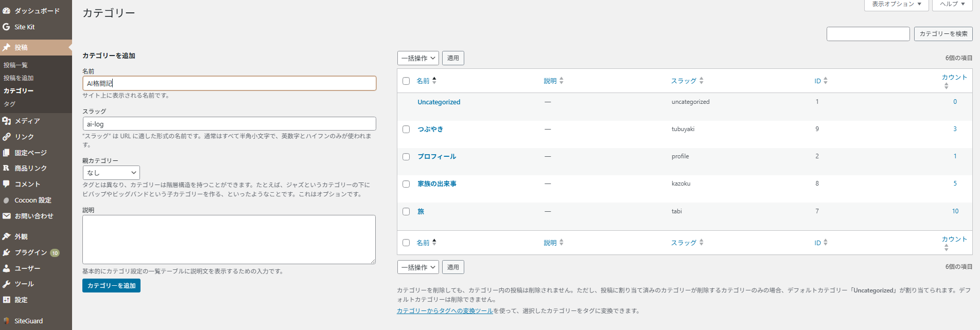Viewport: 980px width, 330px height.
Task: Click into the スラッグ input field
Action: click(x=229, y=124)
